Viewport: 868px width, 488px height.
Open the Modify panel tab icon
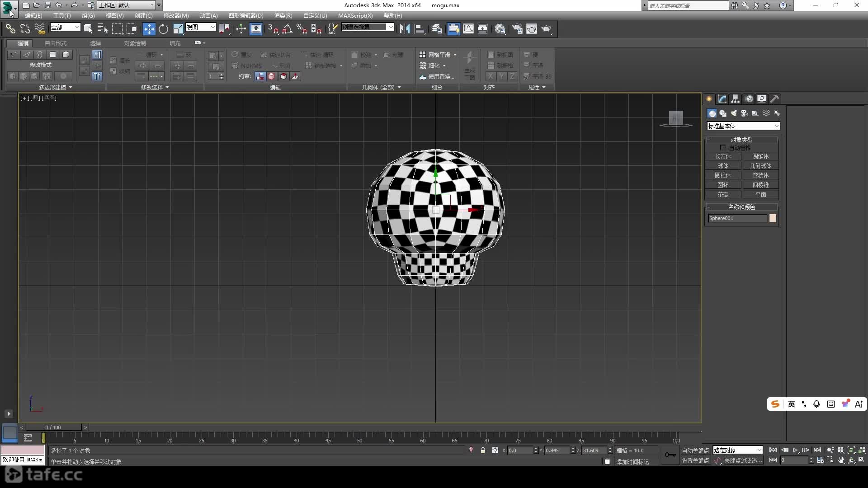click(722, 99)
